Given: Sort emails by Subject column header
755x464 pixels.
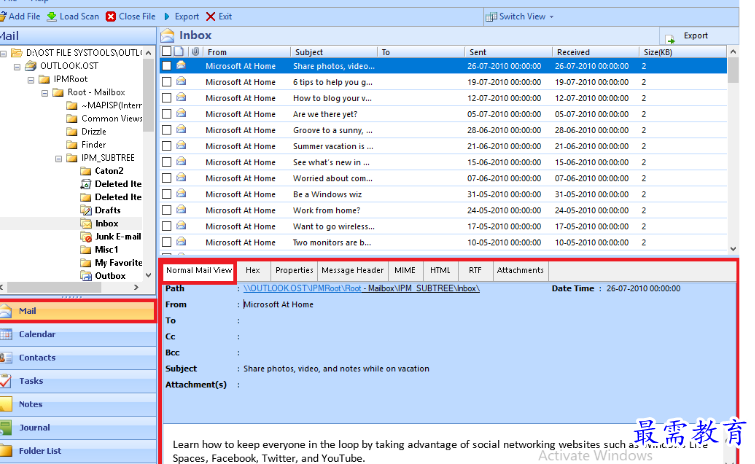Looking at the screenshot, I should pos(334,52).
